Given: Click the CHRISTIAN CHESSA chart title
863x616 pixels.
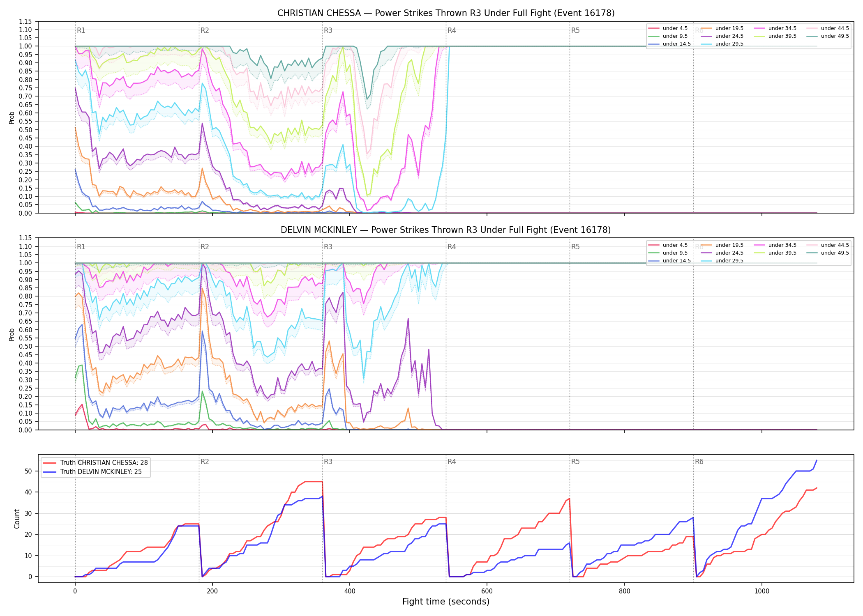Looking at the screenshot, I should (x=446, y=13).
